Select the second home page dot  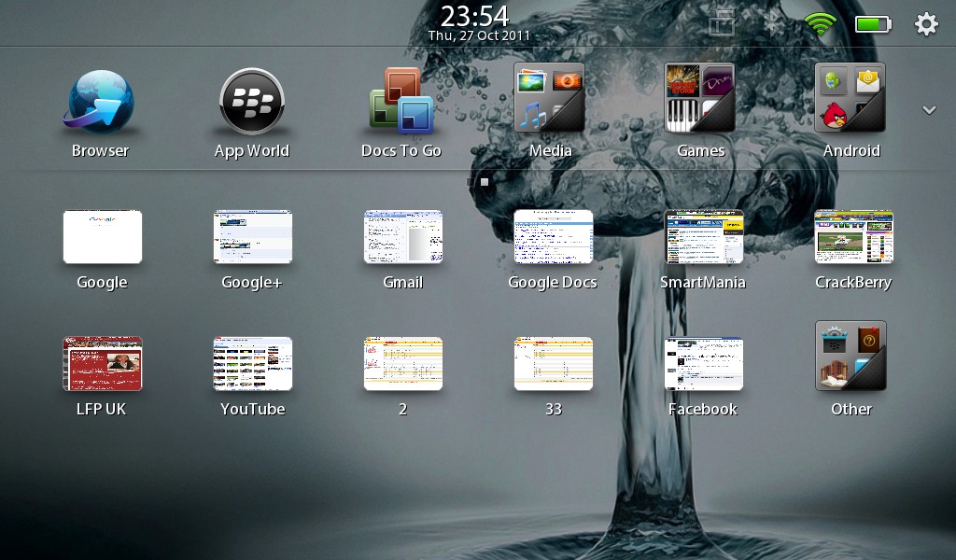485,182
